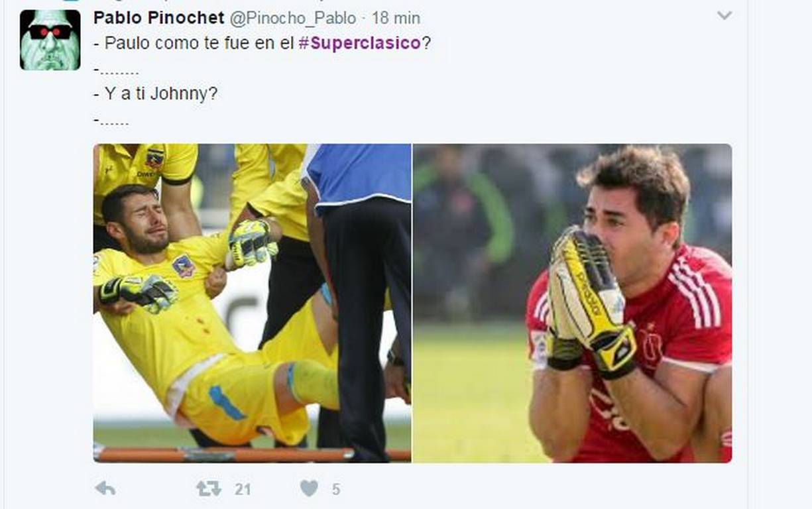Image resolution: width=812 pixels, height=509 pixels.
Task: Open the #Superclasico hashtag
Action: [359, 43]
